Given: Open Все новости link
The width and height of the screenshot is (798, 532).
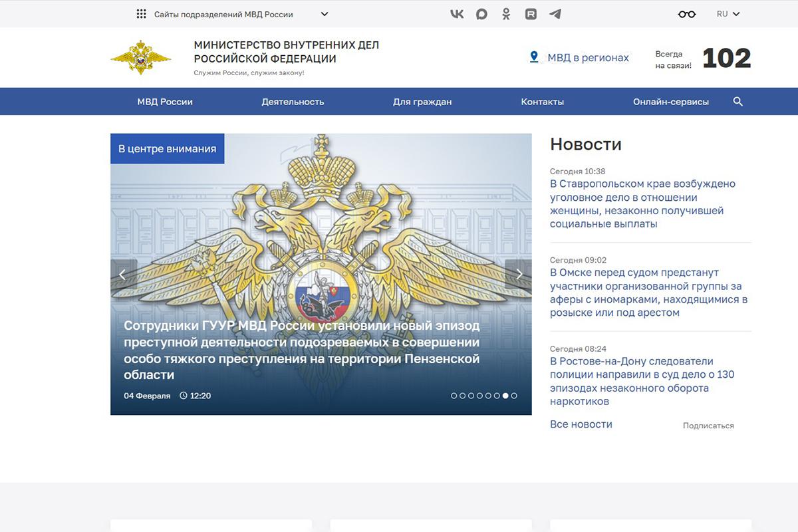Looking at the screenshot, I should click(x=581, y=424).
